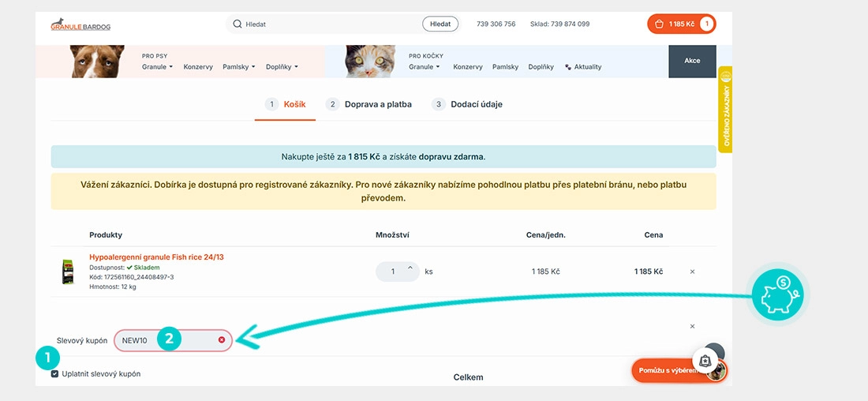Click the Hledat search button

pos(440,24)
